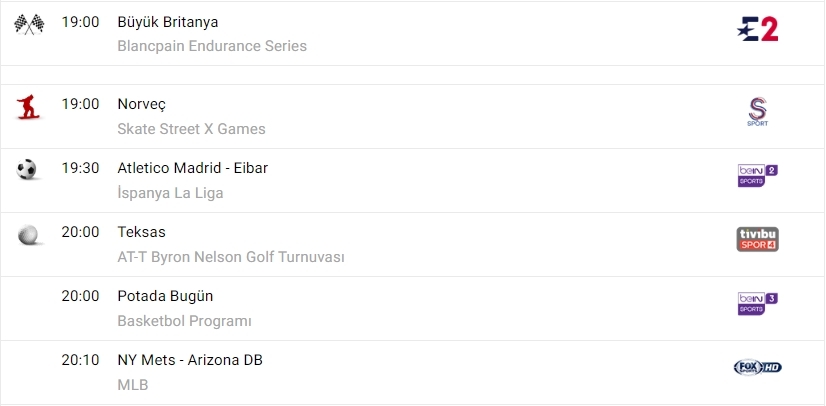Click the red snowboarder sport icon

pos(29,106)
